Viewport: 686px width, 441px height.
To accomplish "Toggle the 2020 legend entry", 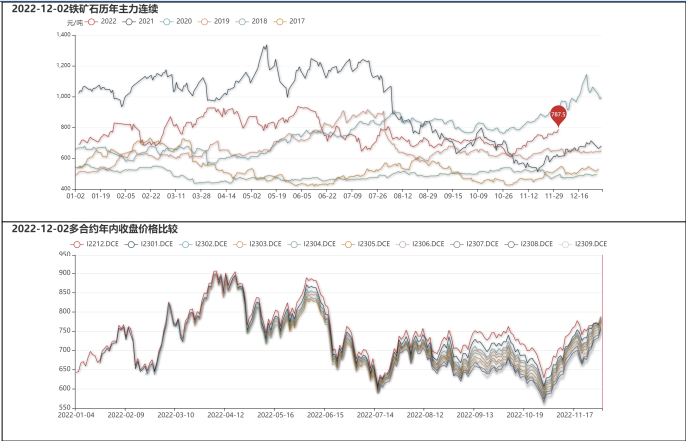I will point(176,21).
